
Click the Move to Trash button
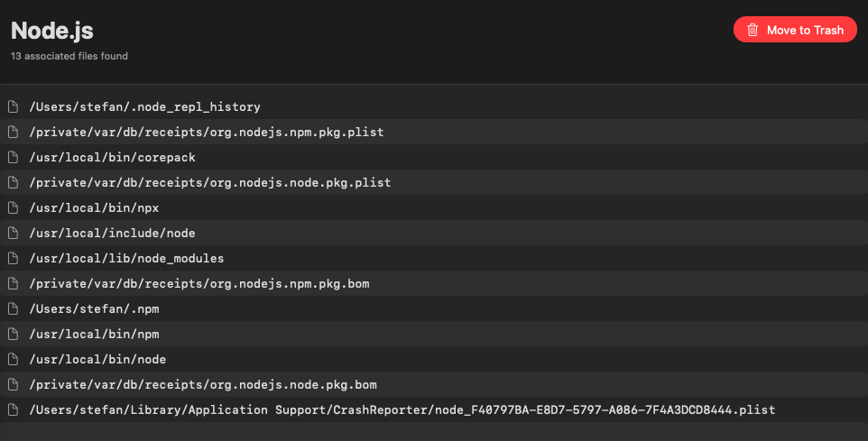click(795, 30)
